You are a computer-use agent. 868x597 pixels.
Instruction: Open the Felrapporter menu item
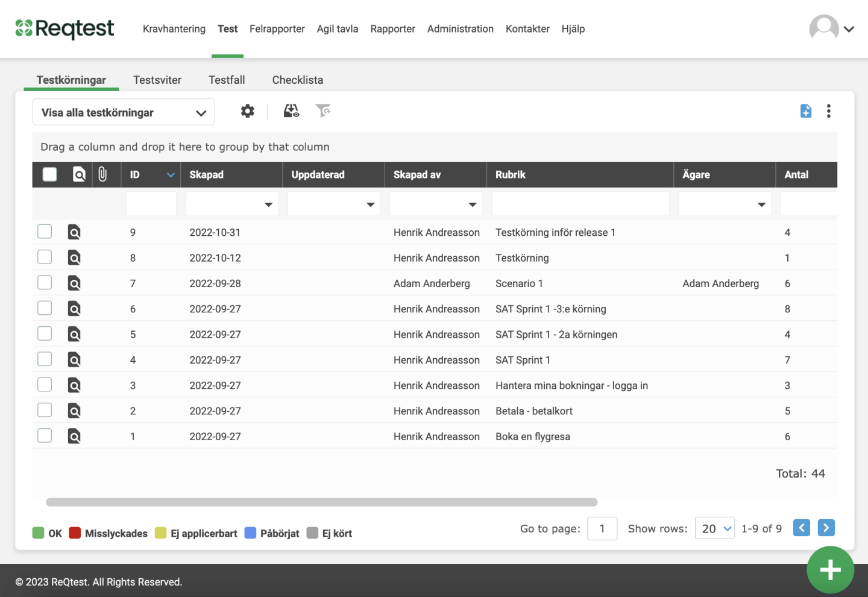tap(277, 29)
